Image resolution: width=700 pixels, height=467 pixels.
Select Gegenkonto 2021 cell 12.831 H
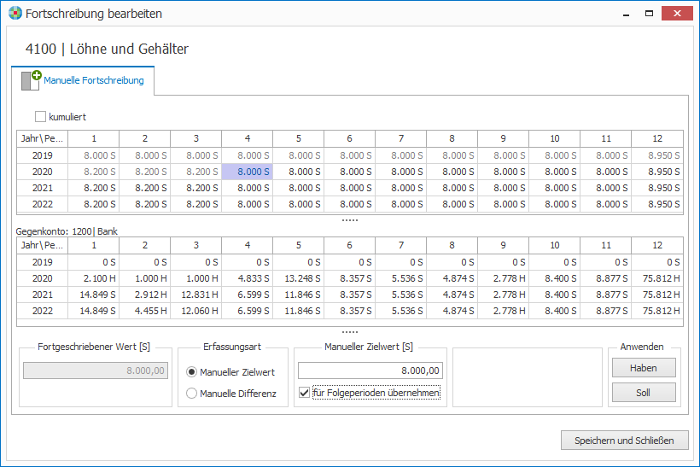pos(196,295)
